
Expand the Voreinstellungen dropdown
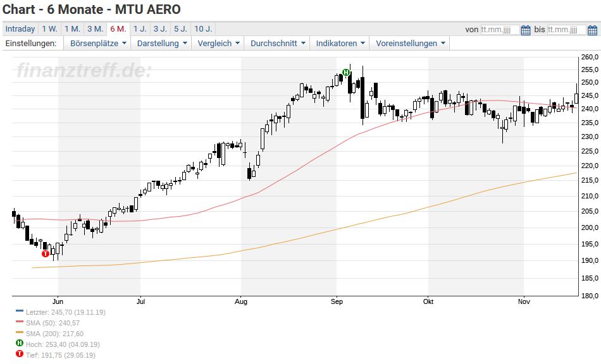tap(410, 43)
